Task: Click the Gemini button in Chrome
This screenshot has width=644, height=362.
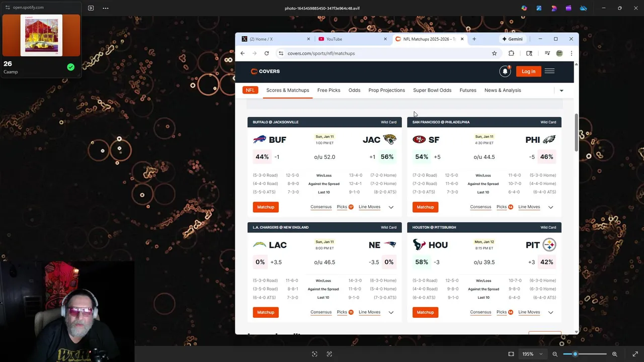Action: (x=512, y=39)
